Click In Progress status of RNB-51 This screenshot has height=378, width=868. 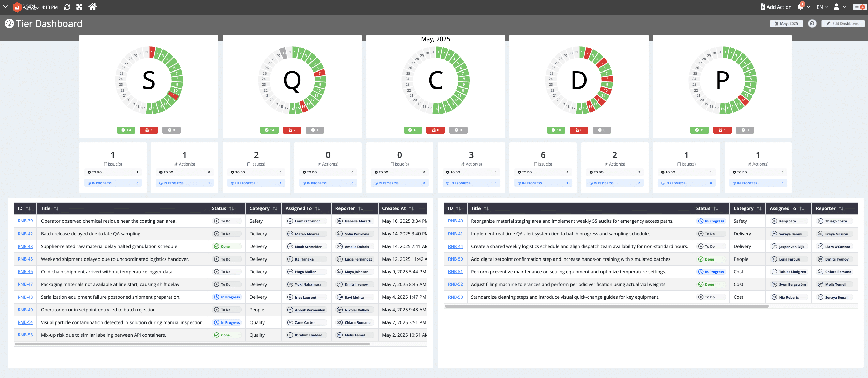[x=711, y=272]
